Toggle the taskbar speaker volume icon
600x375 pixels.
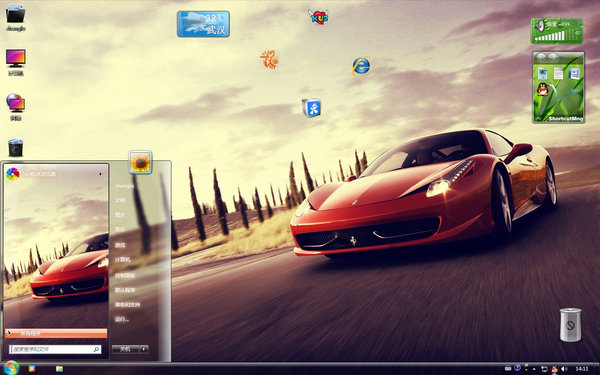tap(564, 369)
